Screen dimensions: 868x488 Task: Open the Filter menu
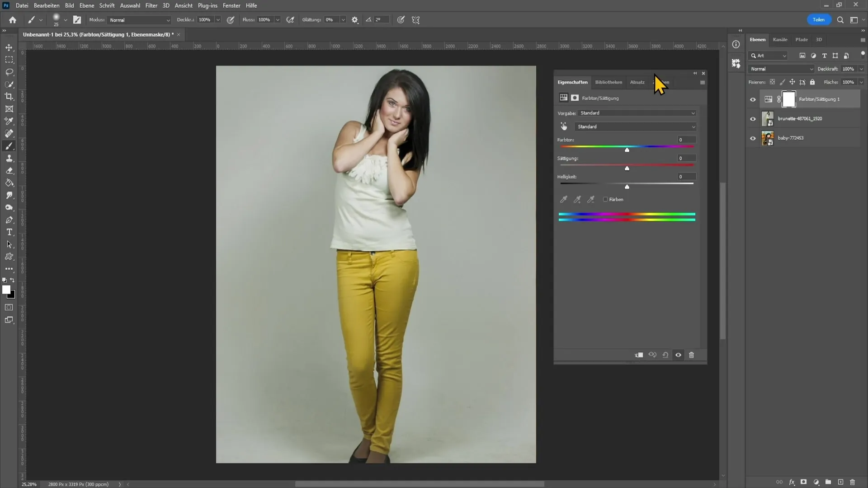pos(151,5)
